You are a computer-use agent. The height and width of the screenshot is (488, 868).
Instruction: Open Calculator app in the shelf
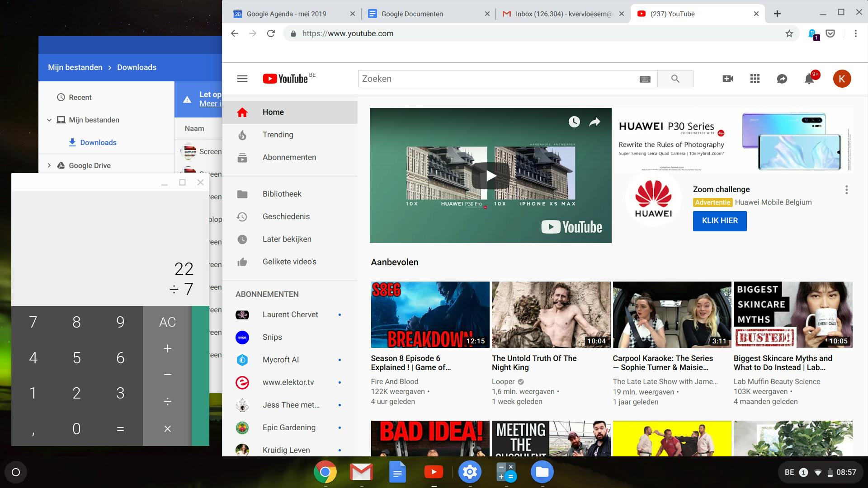pos(506,472)
